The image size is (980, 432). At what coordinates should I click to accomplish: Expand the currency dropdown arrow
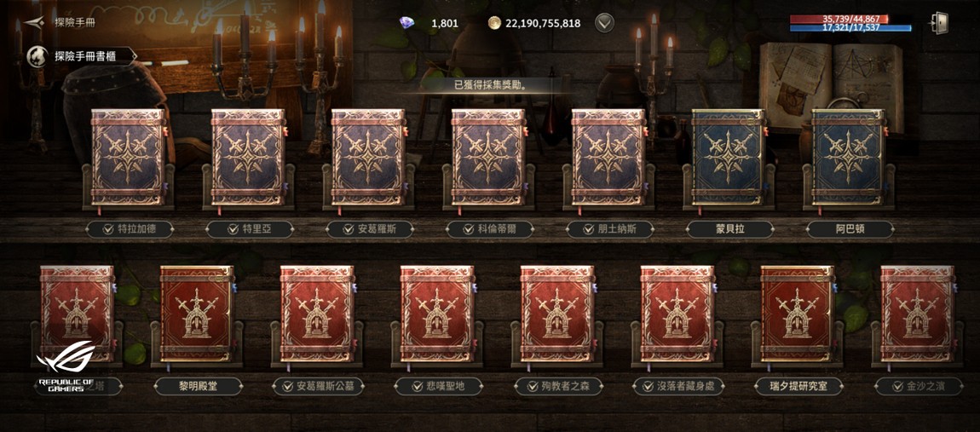click(604, 23)
